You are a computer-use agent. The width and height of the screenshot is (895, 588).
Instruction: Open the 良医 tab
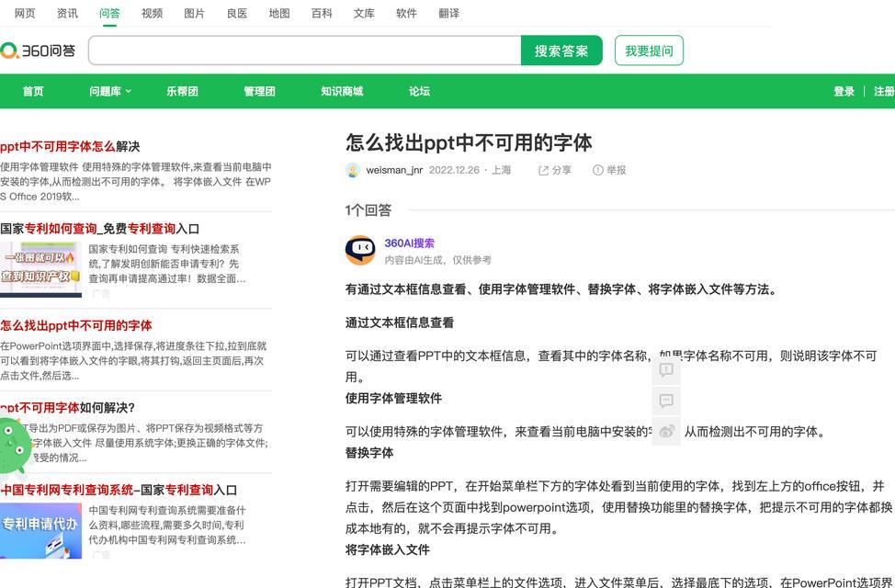click(237, 13)
